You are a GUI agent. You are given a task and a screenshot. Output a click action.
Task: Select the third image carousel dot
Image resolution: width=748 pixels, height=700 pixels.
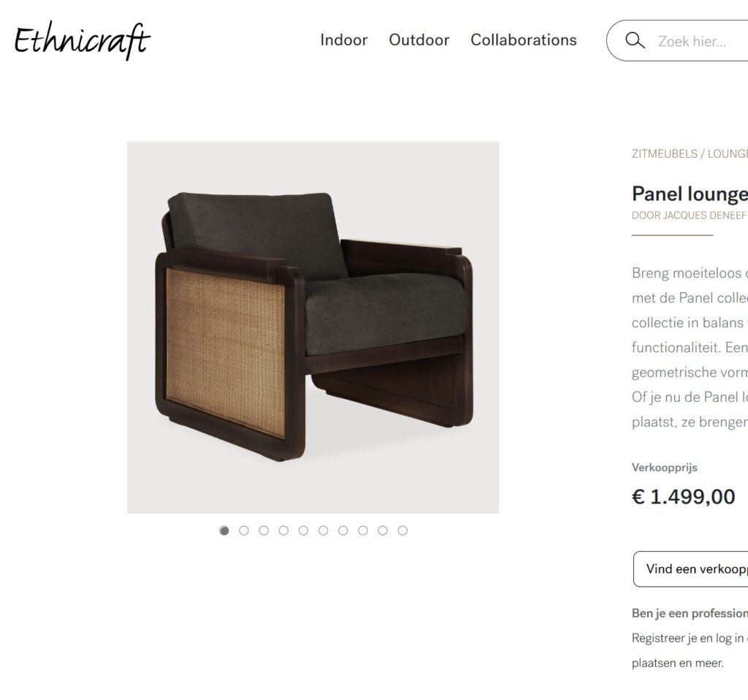pos(264,530)
